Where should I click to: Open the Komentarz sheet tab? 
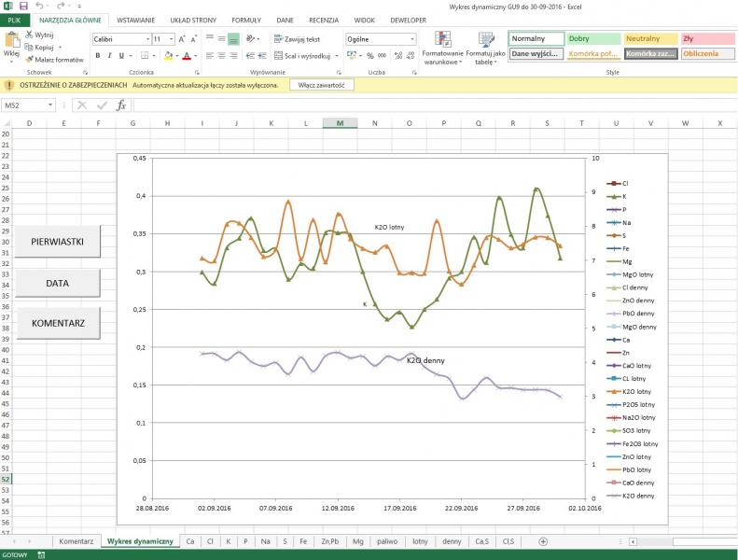[x=76, y=541]
